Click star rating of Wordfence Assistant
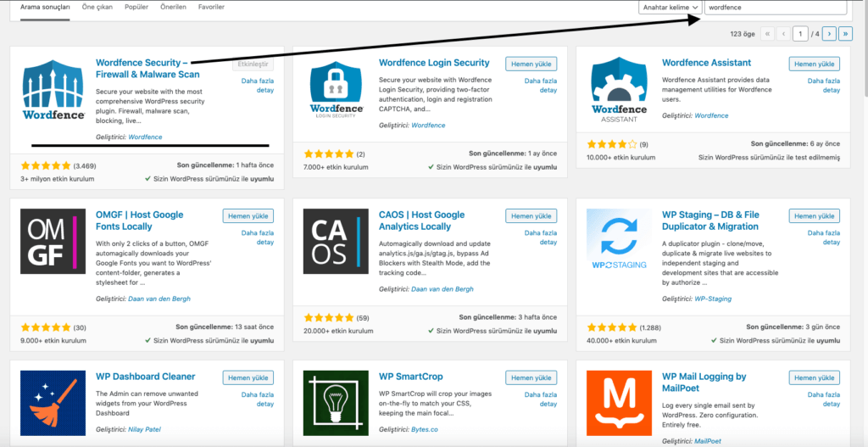 (x=612, y=144)
